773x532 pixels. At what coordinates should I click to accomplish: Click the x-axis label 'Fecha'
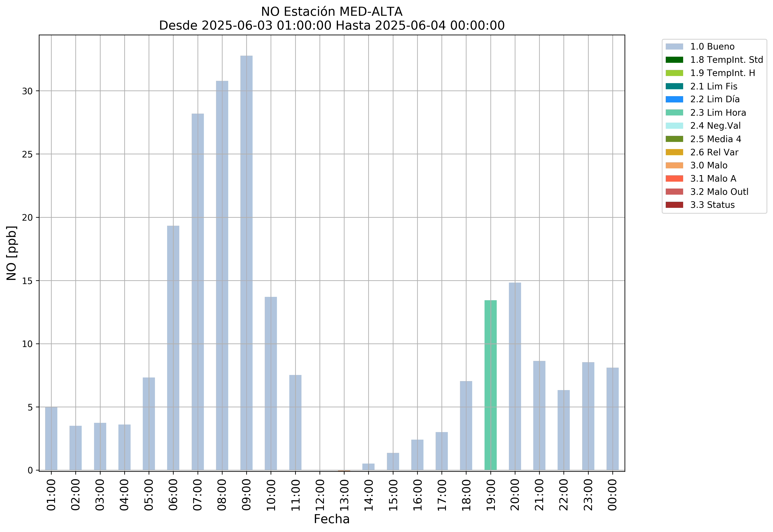click(x=332, y=519)
